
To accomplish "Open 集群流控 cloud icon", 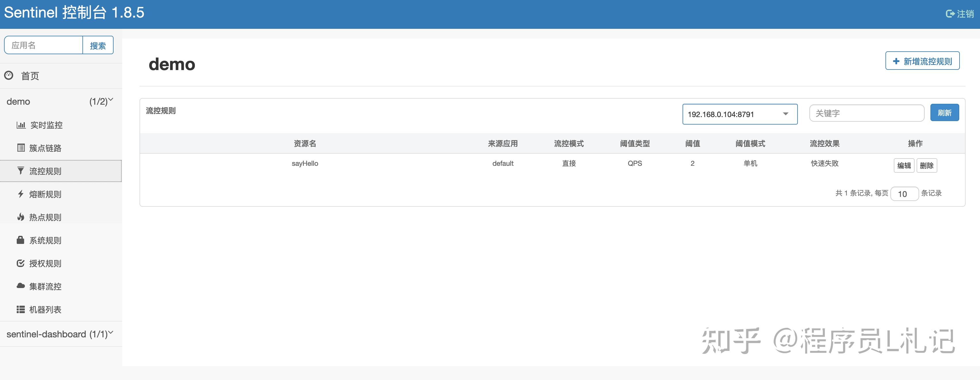I will tap(20, 286).
